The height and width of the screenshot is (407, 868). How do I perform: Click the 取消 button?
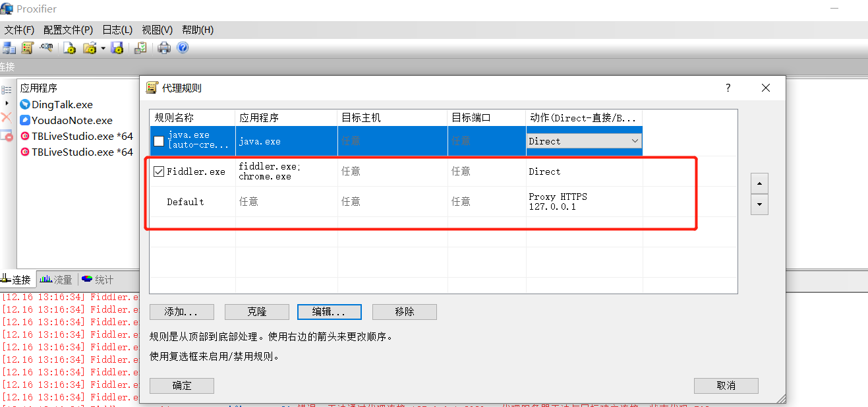coord(726,386)
